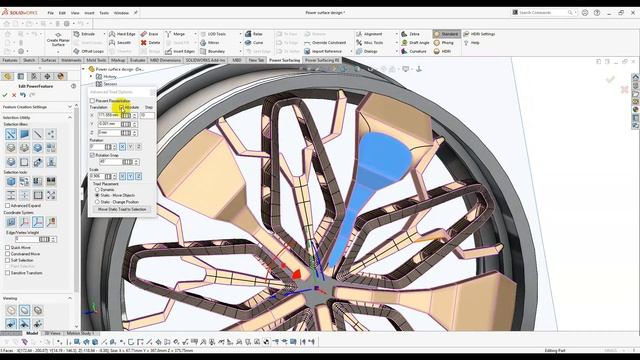The height and width of the screenshot is (360, 640).
Task: Select the Offset Loops tool
Action: point(89,51)
